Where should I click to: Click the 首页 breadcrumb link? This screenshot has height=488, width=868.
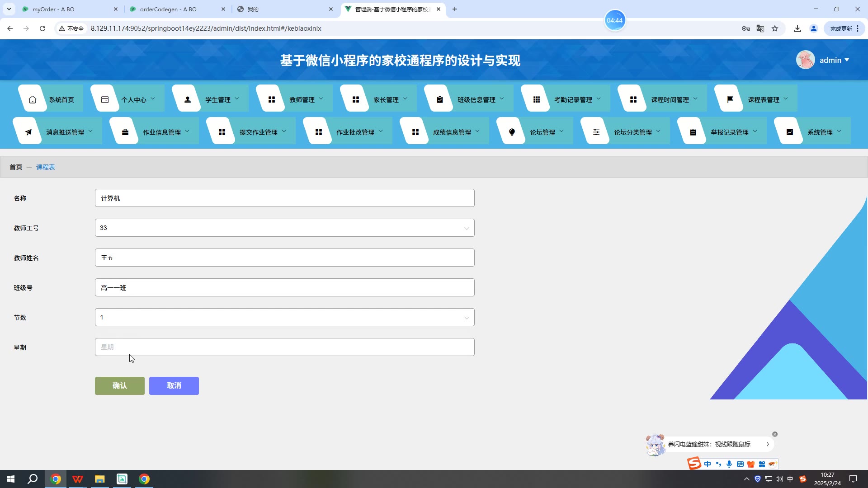[x=16, y=167]
